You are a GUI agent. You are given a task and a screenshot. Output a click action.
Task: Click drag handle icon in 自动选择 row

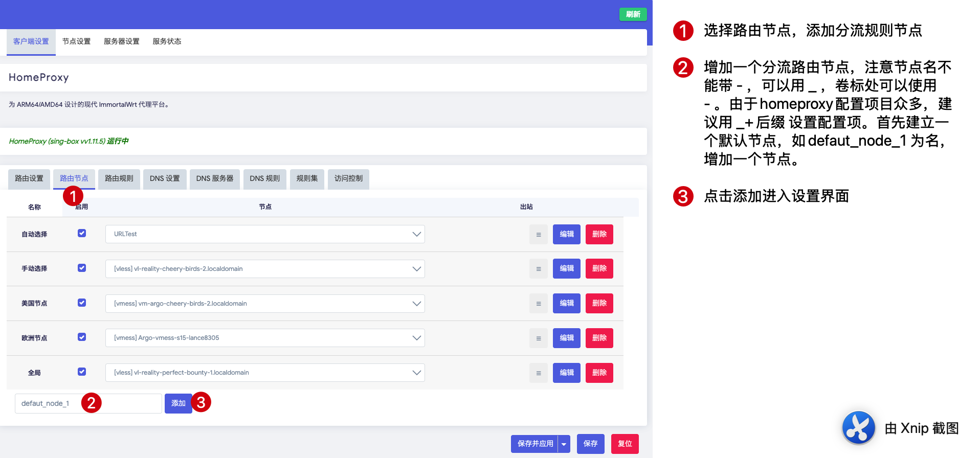(x=538, y=235)
